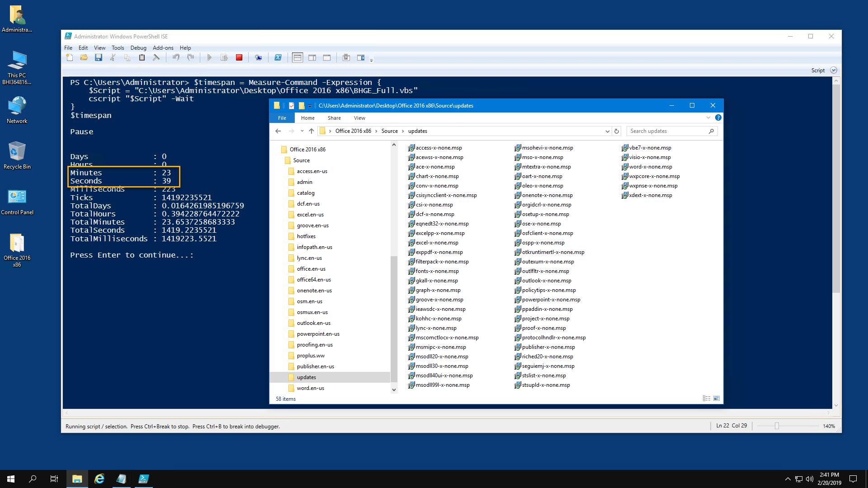
Task: Click 'Office 2016 x86' in the address breadcrumb
Action: coord(353,131)
